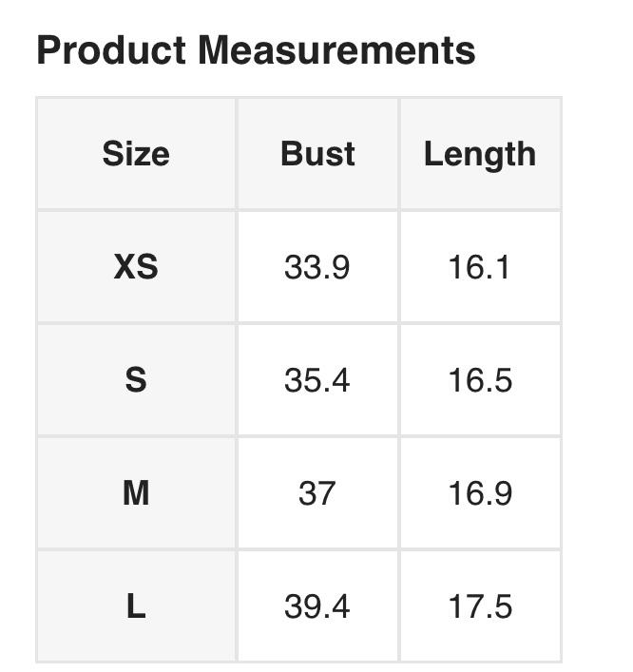633x672 pixels.
Task: Click the border line between XS and S size cells
Action: [x=136, y=323]
